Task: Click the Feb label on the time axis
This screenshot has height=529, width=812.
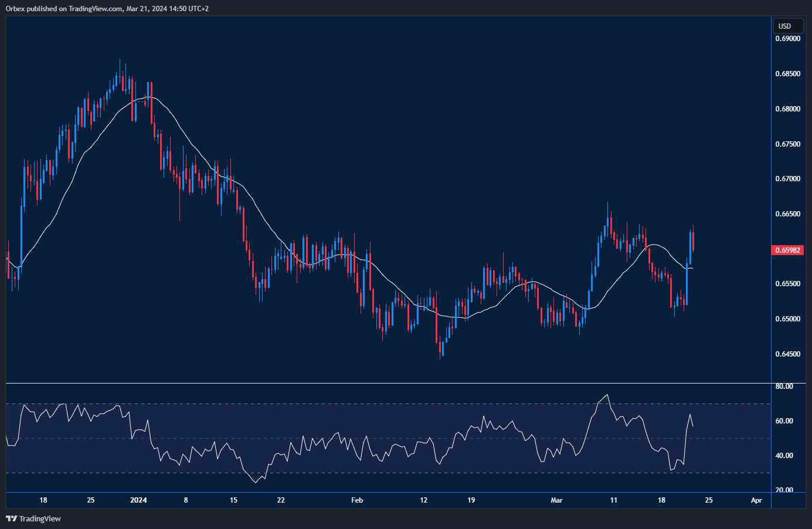Action: coord(356,500)
